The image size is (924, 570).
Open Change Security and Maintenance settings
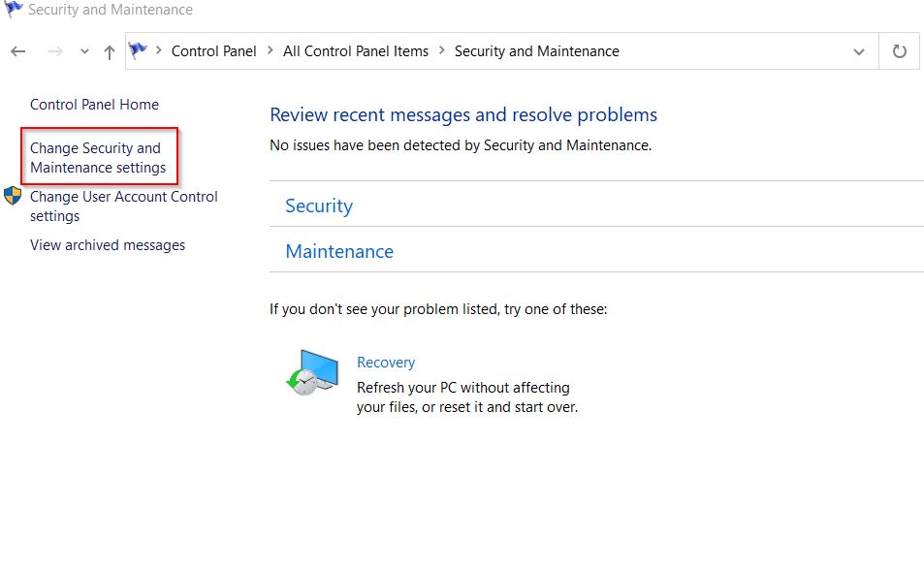click(98, 158)
